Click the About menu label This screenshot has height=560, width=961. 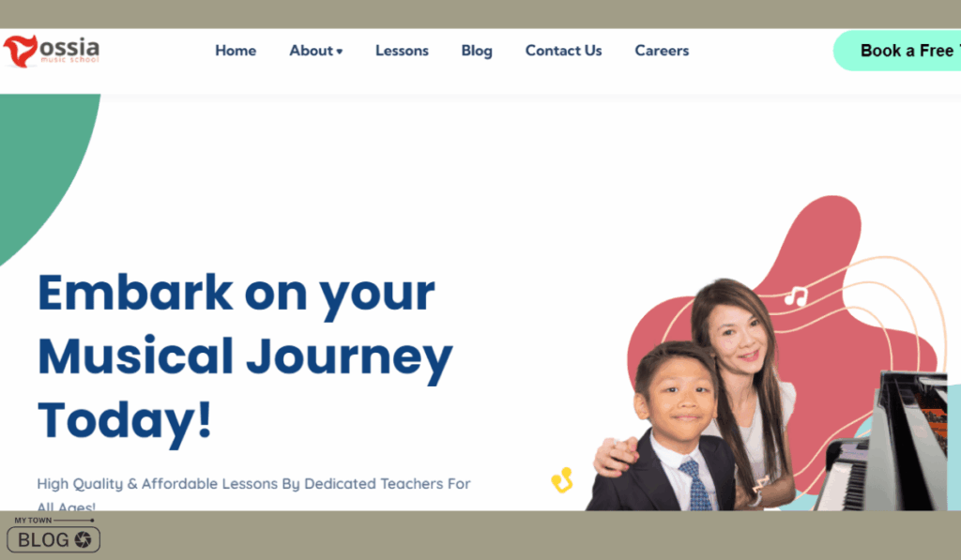[x=311, y=51]
